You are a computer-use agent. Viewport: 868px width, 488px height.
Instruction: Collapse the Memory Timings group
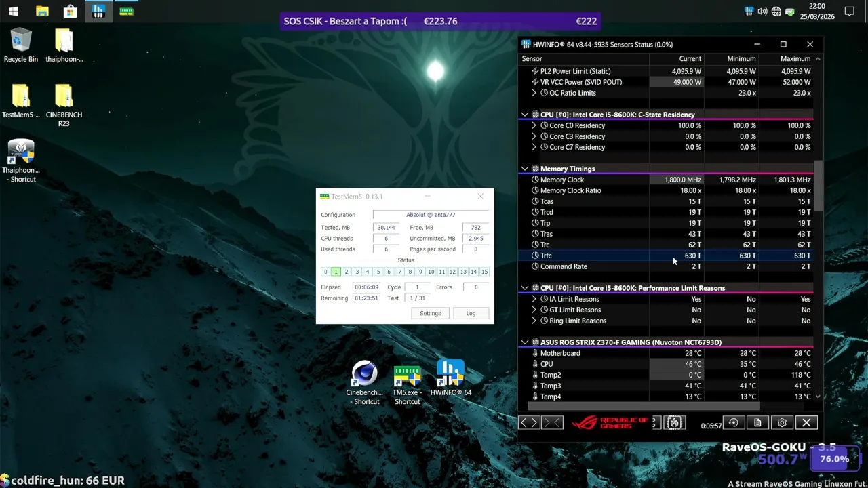[524, 169]
